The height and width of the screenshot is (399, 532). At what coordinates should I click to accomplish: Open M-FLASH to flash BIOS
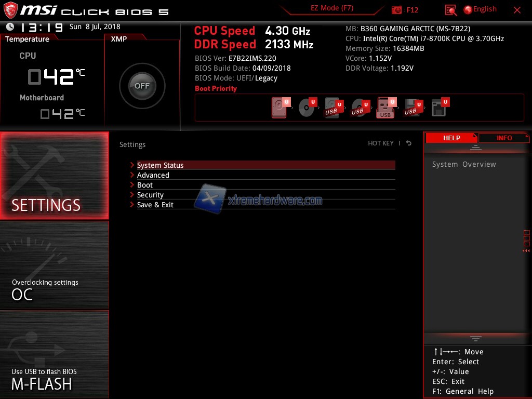pos(55,354)
